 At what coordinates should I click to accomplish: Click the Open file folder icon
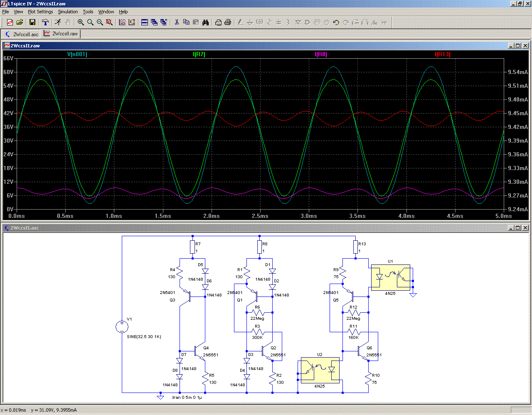20,22
